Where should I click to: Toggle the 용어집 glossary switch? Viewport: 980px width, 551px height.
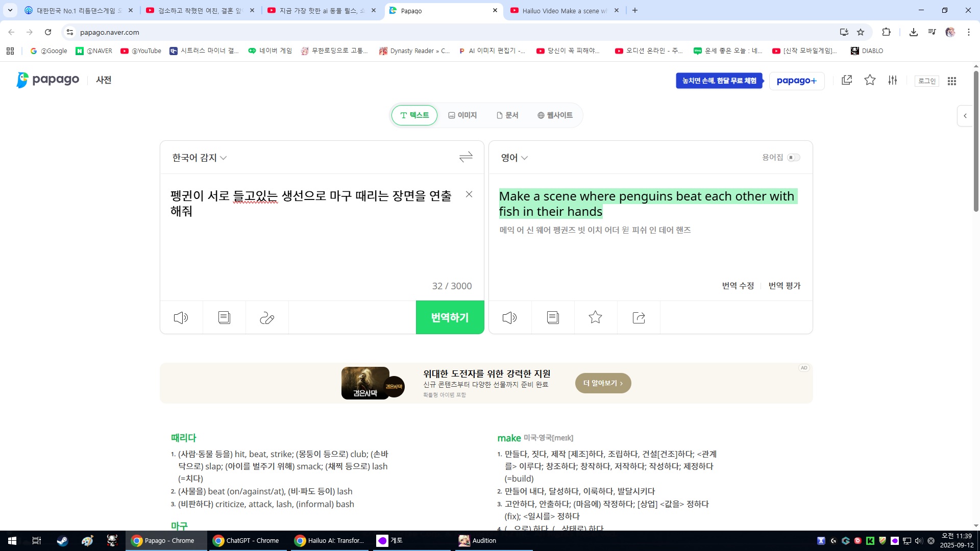pos(793,158)
